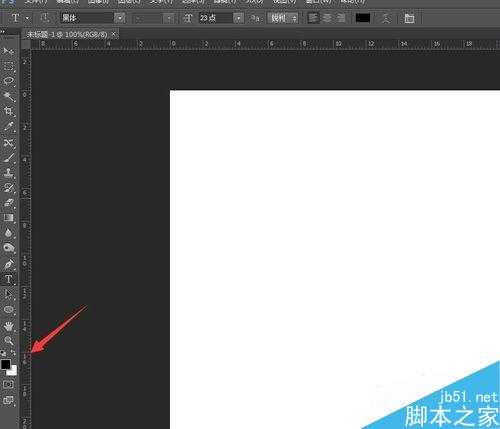500x429 pixels.
Task: Select the Eyedropper tool
Action: point(9,127)
